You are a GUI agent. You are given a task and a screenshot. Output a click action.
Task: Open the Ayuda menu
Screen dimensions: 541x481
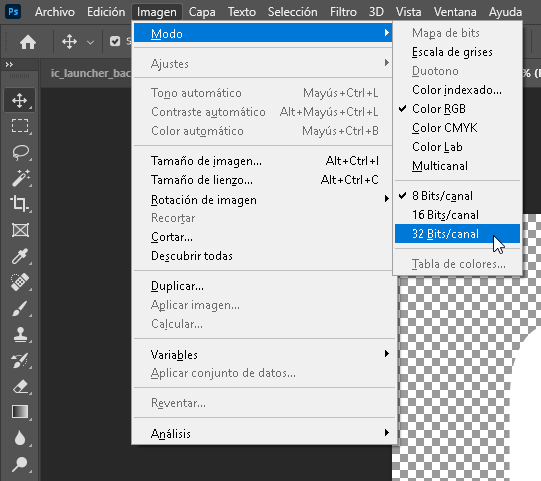(505, 12)
